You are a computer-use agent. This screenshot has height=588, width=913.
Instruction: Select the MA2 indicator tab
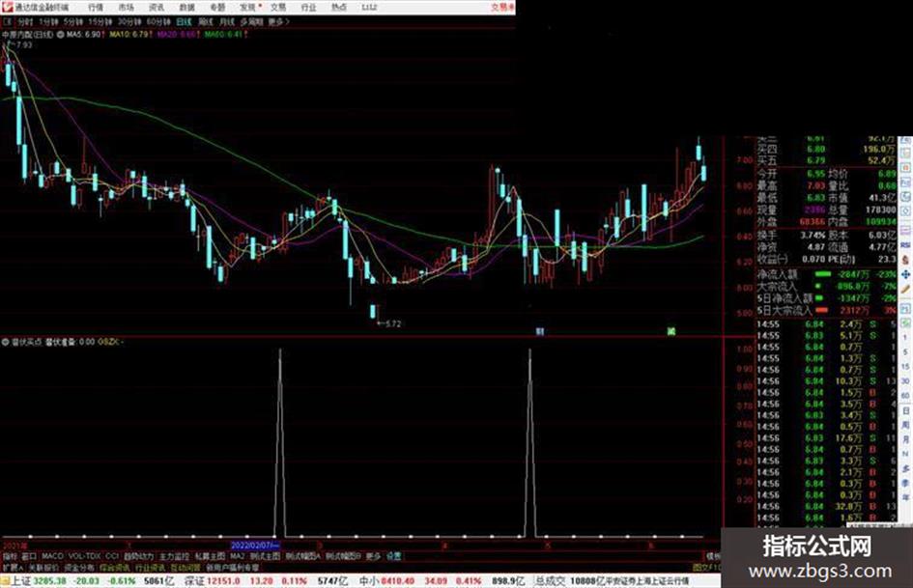click(x=237, y=556)
